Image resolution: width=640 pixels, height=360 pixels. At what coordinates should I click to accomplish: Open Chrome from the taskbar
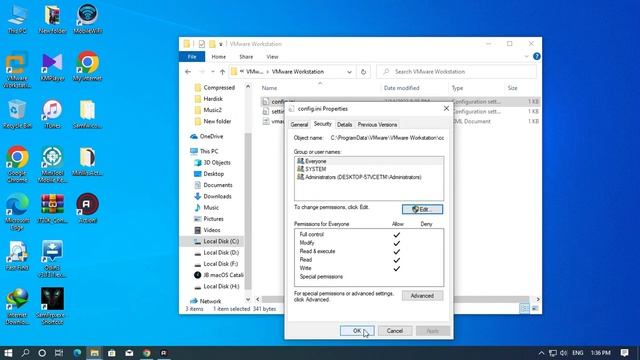click(x=147, y=353)
